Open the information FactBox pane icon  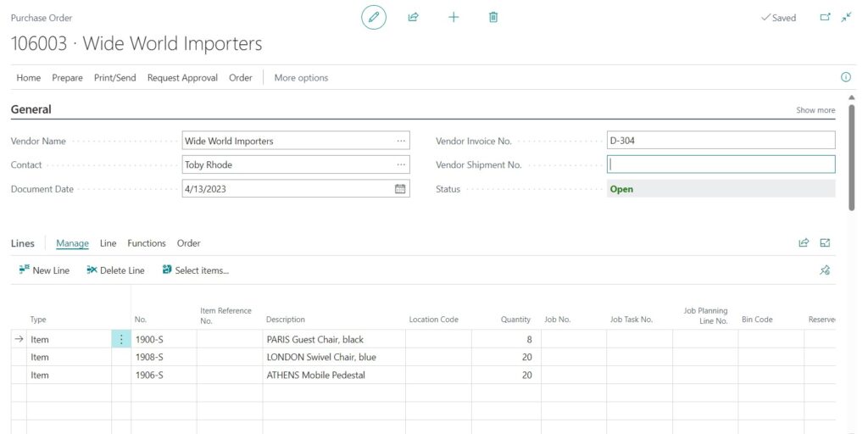pos(846,77)
